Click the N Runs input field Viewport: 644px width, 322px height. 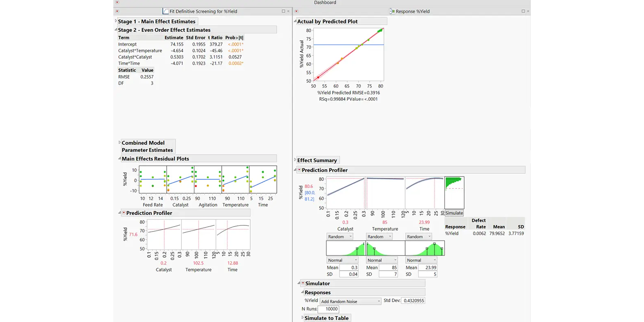pos(329,309)
